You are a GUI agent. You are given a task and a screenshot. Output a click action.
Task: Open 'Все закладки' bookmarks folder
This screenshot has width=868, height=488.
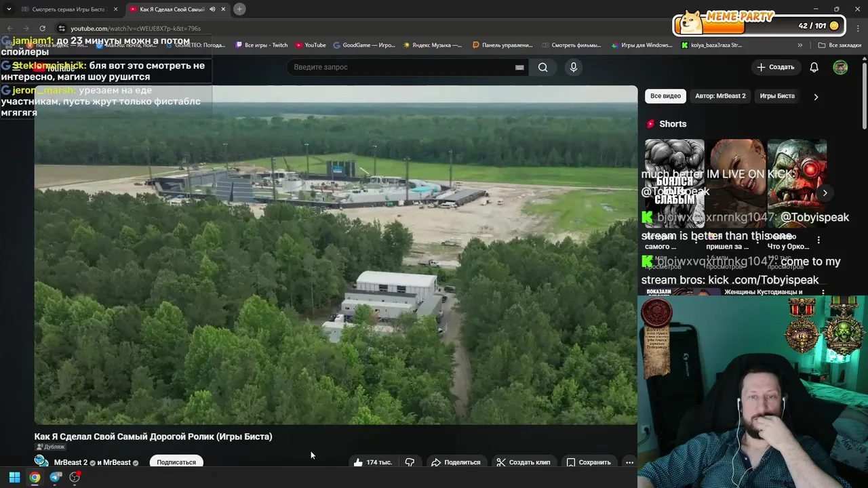pyautogui.click(x=840, y=45)
